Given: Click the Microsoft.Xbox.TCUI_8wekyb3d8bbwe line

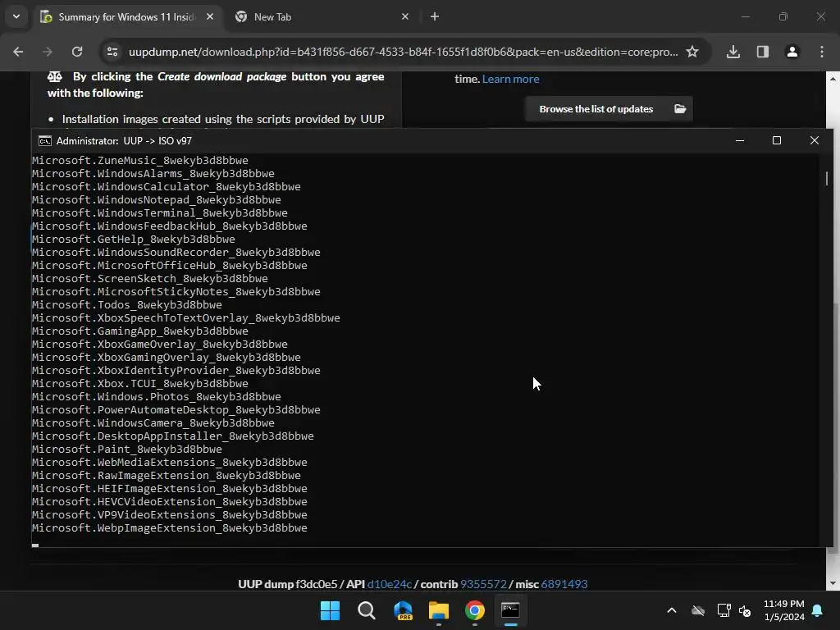Looking at the screenshot, I should pos(139,384).
